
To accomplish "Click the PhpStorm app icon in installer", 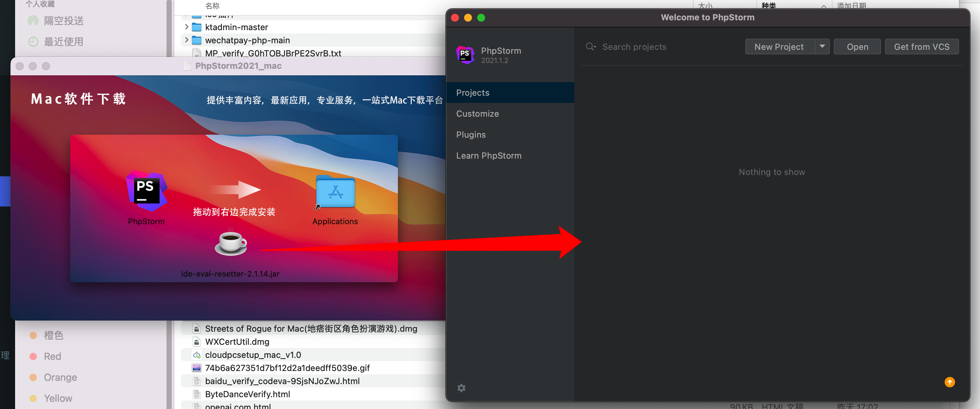I will point(147,191).
